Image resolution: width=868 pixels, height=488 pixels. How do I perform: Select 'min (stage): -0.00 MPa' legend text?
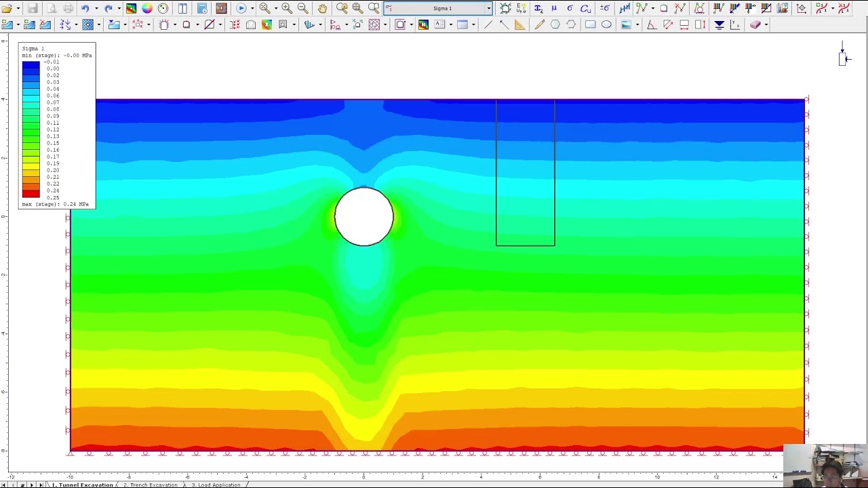click(57, 56)
